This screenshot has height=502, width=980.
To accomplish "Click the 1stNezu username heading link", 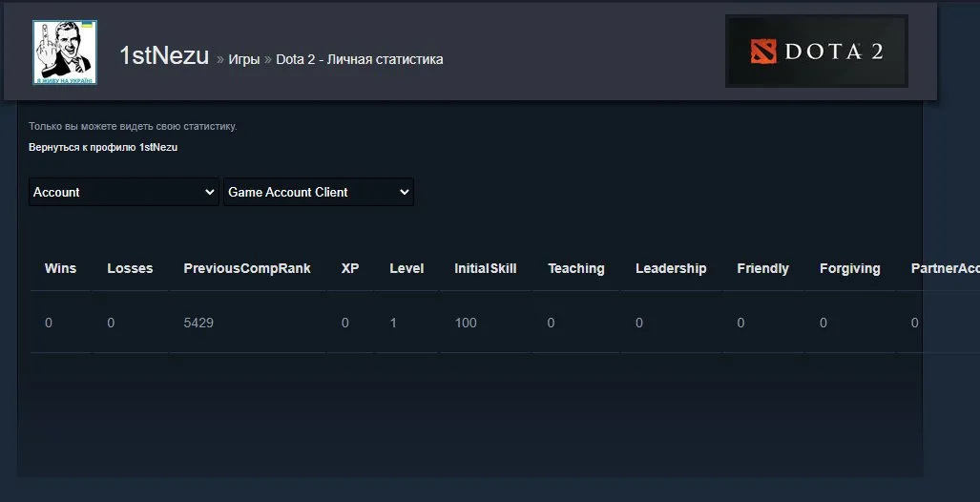I will (164, 56).
